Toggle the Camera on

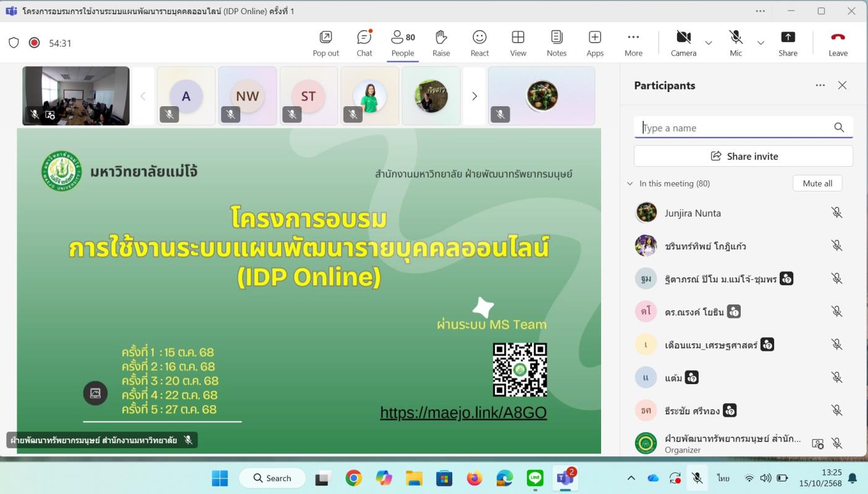coord(683,43)
